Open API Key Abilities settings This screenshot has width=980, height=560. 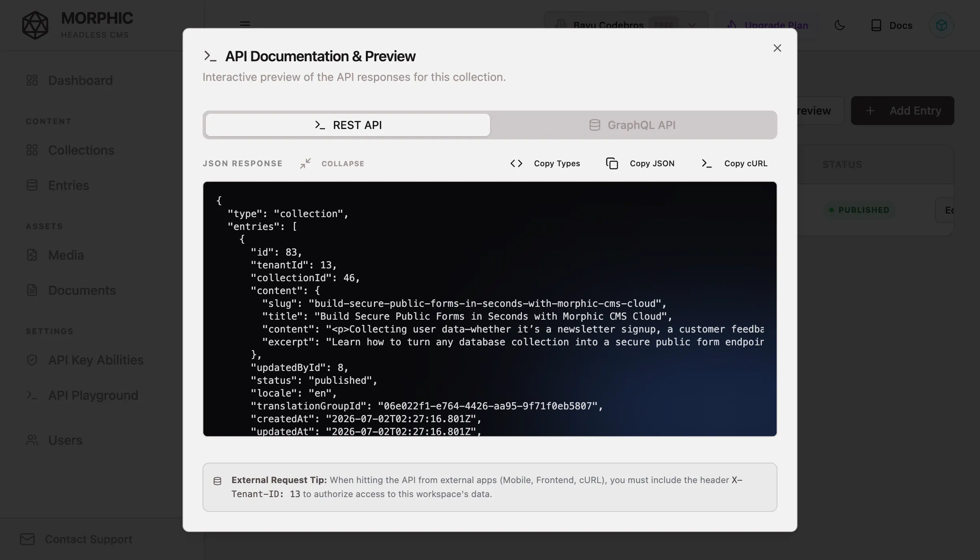coord(96,360)
